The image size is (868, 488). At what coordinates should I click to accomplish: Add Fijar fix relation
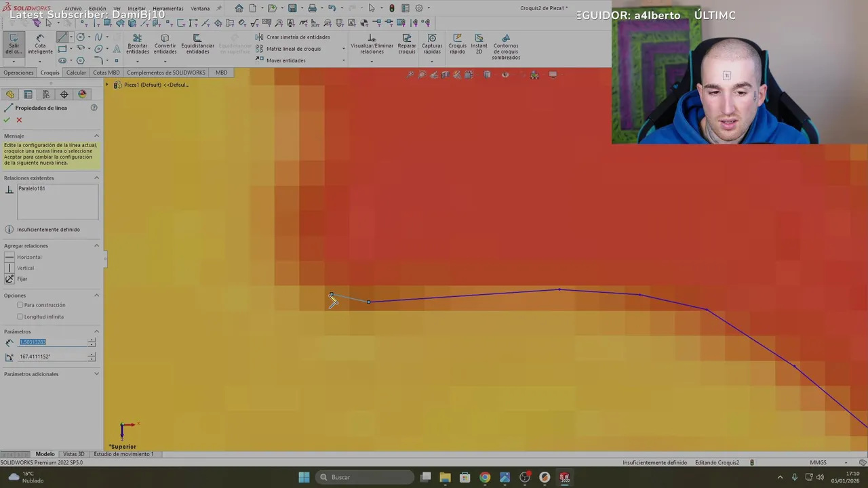click(x=16, y=279)
